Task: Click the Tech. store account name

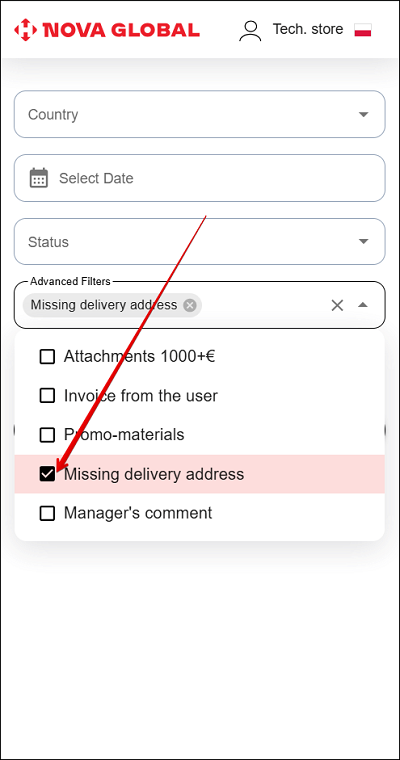Action: click(308, 29)
